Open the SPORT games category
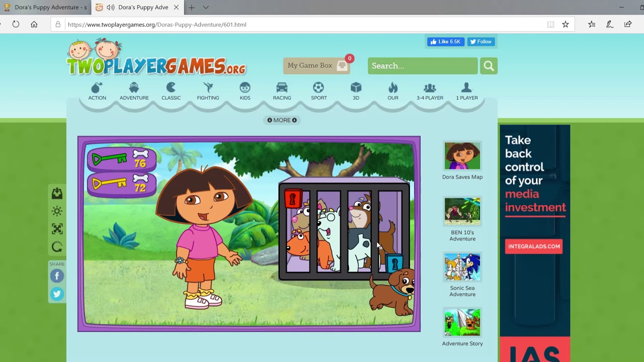 pos(318,91)
